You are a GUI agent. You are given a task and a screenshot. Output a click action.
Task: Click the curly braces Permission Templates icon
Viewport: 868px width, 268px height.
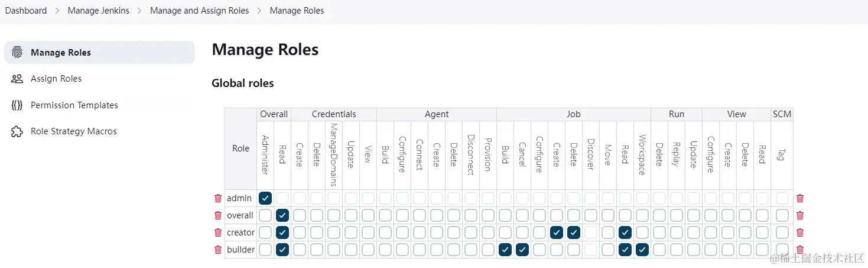click(17, 105)
